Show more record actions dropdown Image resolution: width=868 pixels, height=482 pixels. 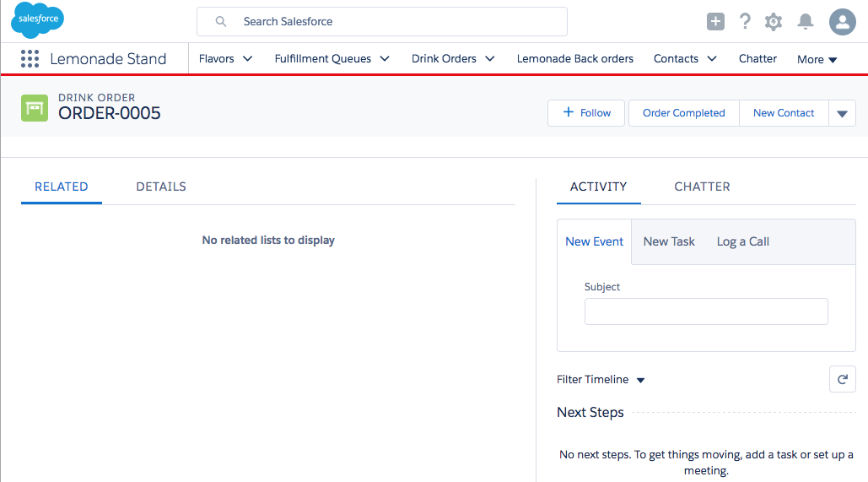click(842, 114)
